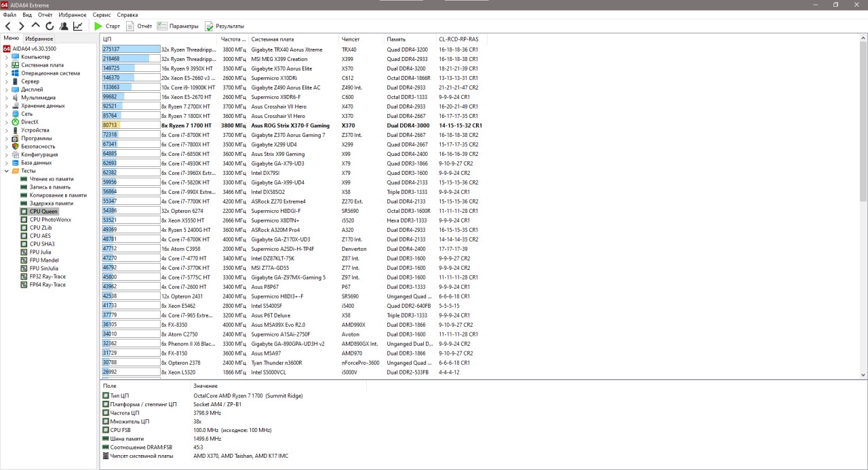Select the Безопасность shield icon

16,146
